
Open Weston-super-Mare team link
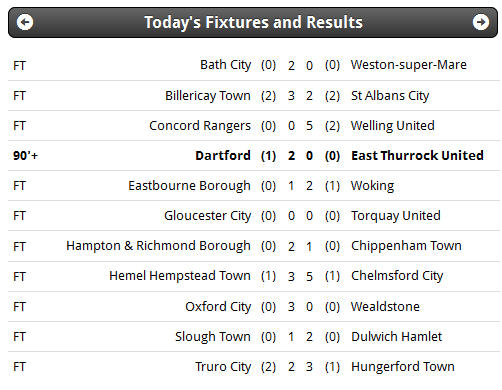click(409, 65)
